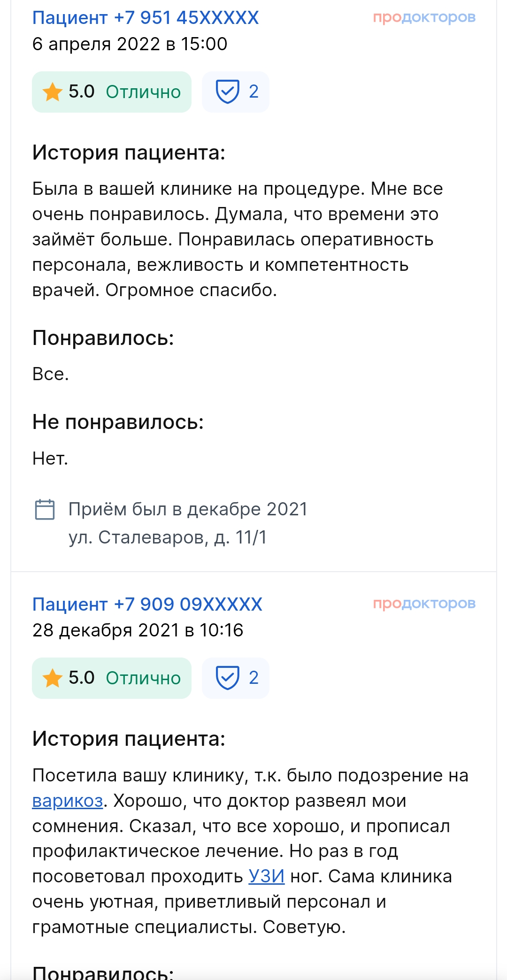Tap the 5.0 Отлично badge in first review
This screenshot has height=980, width=507.
pyautogui.click(x=112, y=92)
